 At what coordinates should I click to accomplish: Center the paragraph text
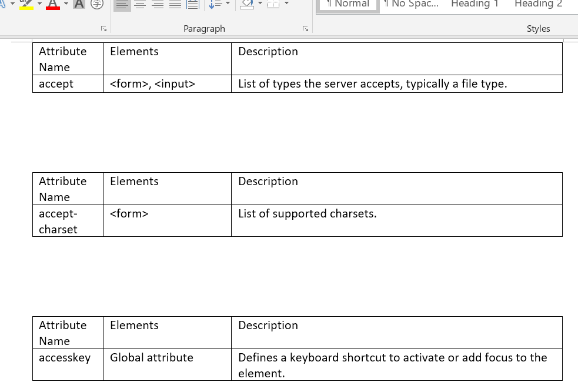pos(140,5)
